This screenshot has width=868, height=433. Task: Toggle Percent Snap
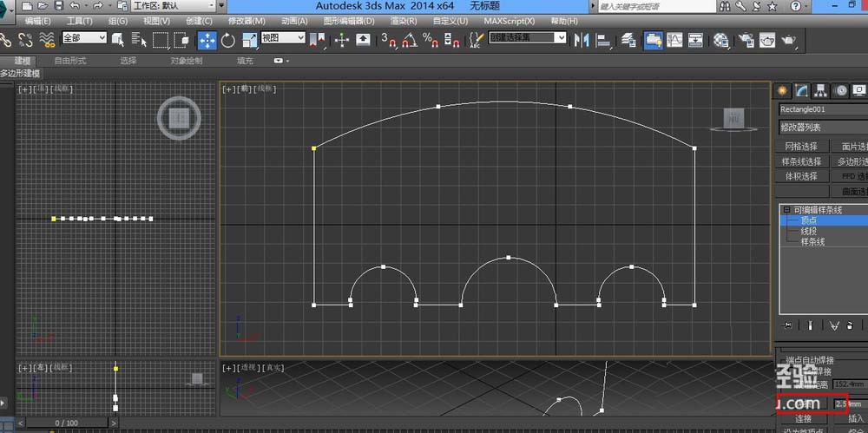pyautogui.click(x=431, y=39)
